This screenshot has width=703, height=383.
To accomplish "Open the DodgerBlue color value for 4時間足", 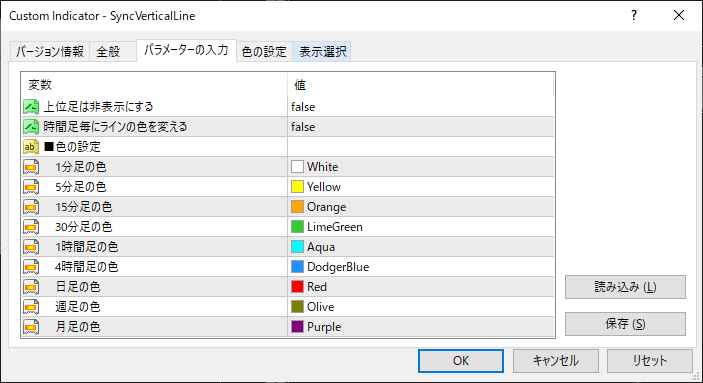I will tap(421, 267).
